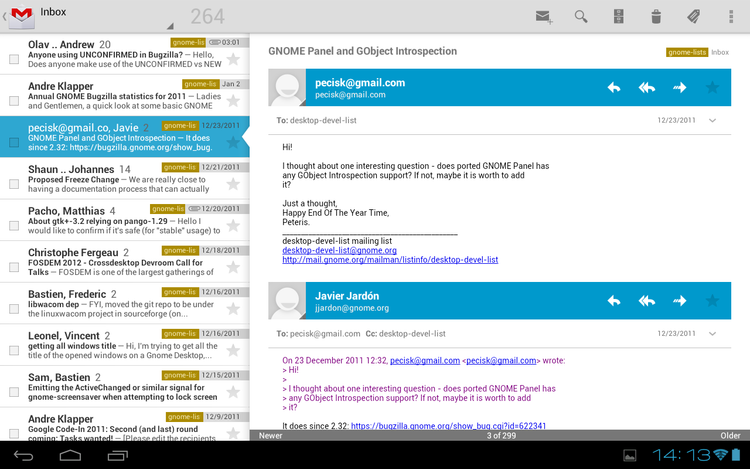Delete conversation with trash icon
The image size is (750, 469).
click(x=655, y=16)
